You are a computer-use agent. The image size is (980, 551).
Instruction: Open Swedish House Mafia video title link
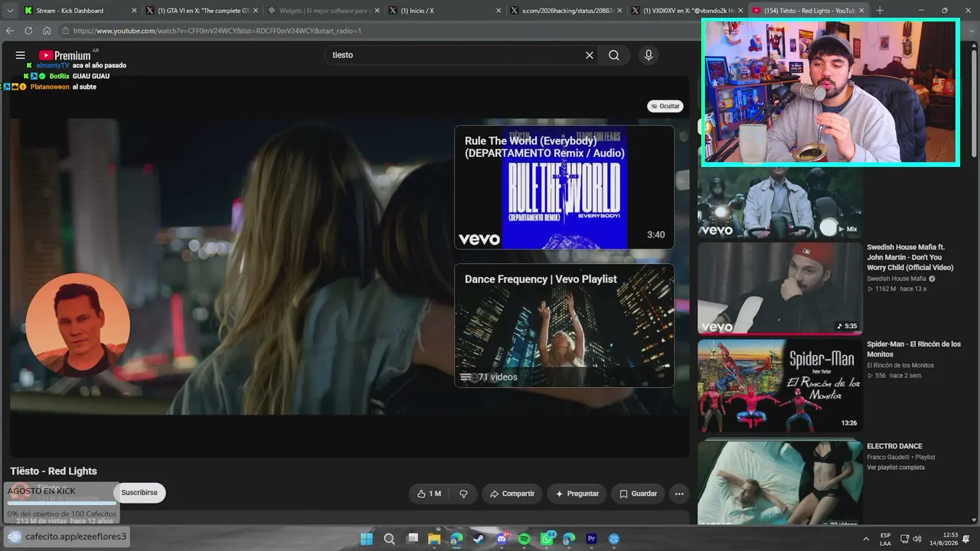point(910,257)
